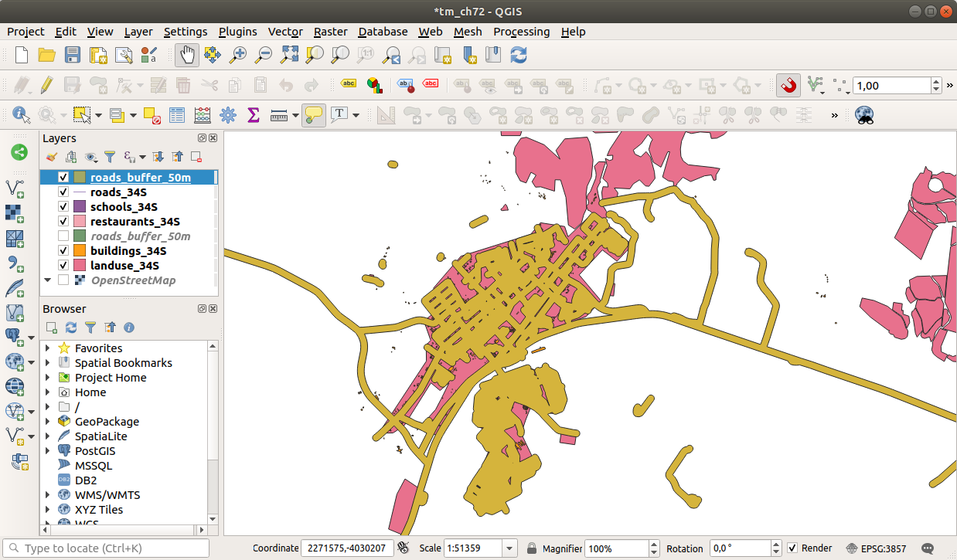The image size is (957, 560).
Task: Open the Scale dropdown list
Action: 509,548
